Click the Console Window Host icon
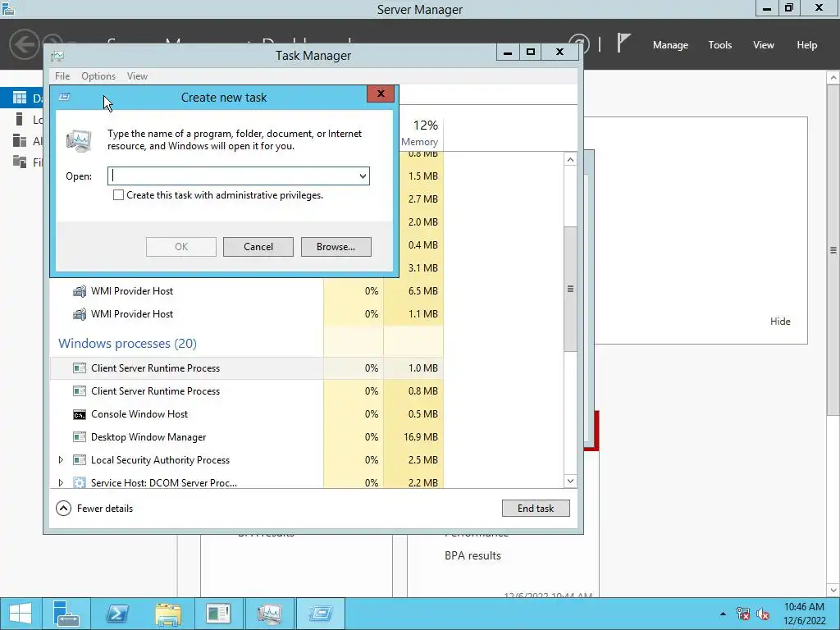Screen dimensions: 840x630 (x=80, y=414)
